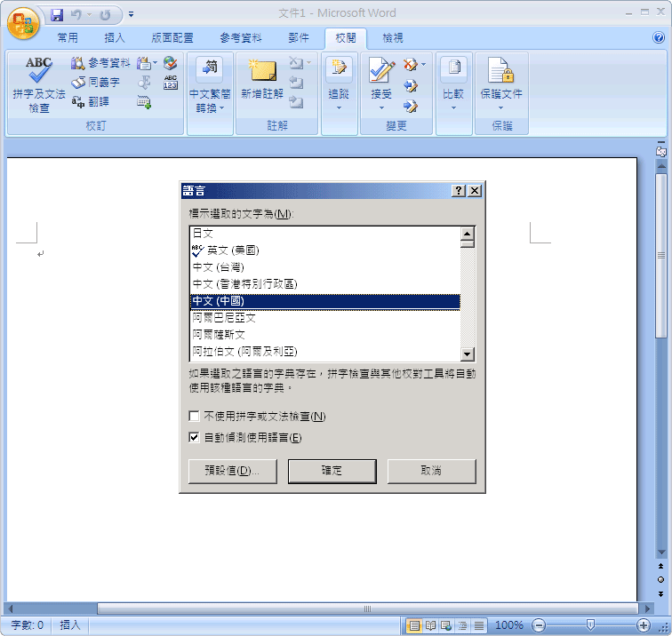Click language list scroll up arrow

(x=467, y=234)
